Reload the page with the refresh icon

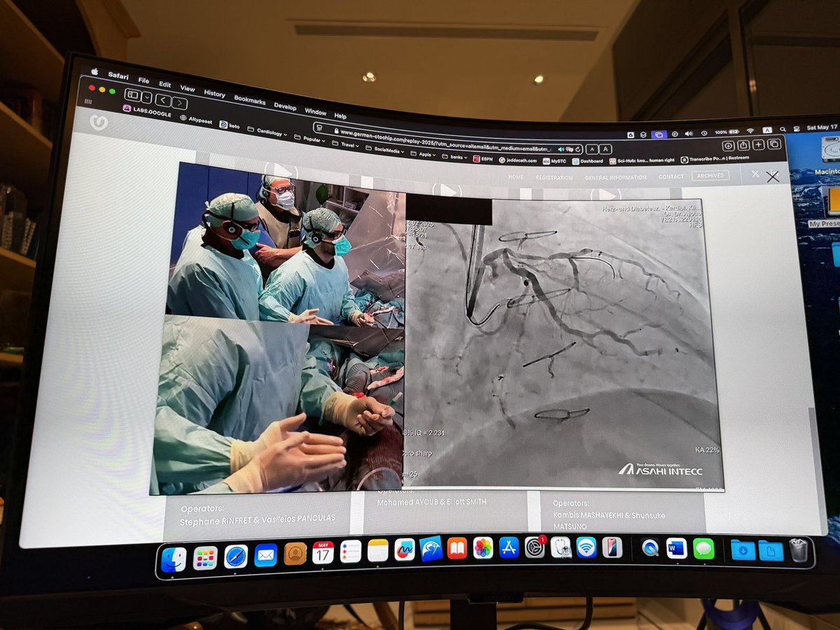click(577, 148)
